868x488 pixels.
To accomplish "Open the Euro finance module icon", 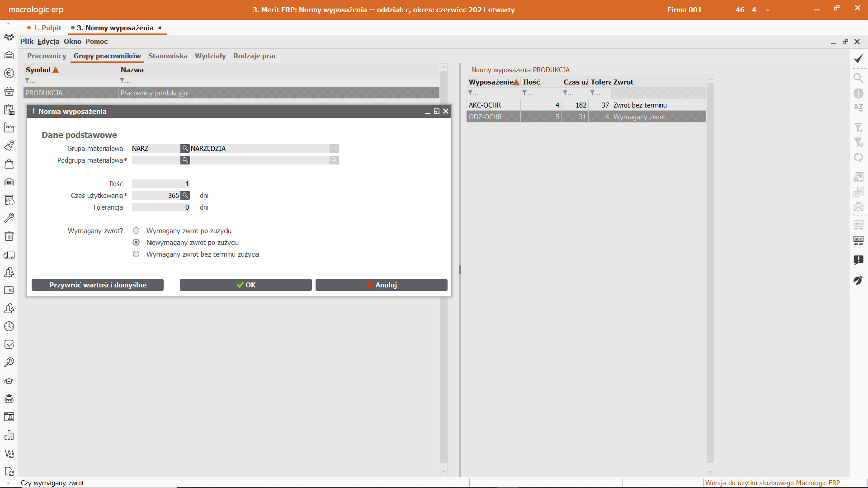I will [9, 73].
